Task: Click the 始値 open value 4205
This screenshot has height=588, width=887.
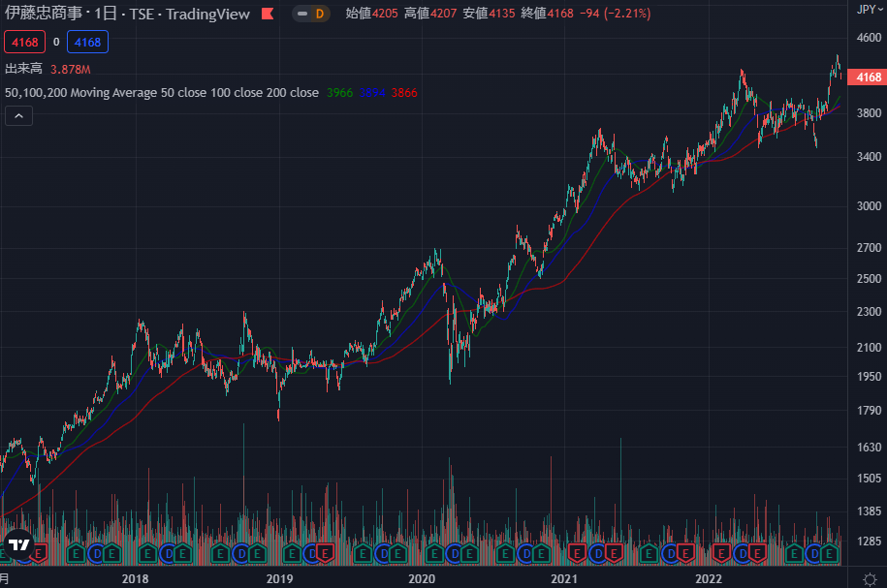Action: 385,14
